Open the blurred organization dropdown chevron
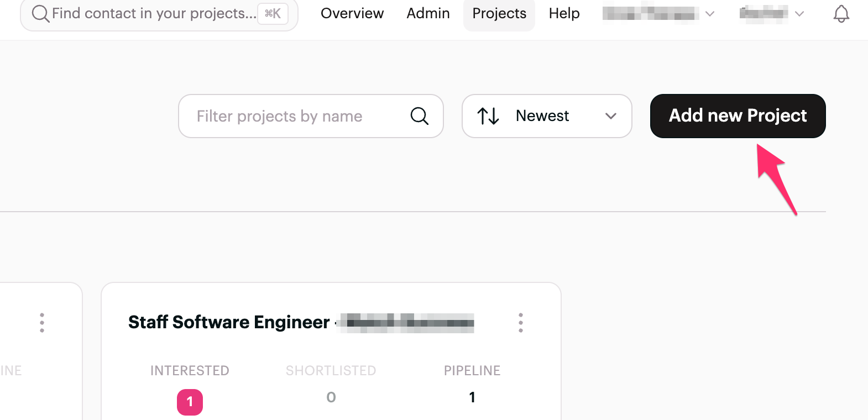This screenshot has height=420, width=868. (710, 14)
